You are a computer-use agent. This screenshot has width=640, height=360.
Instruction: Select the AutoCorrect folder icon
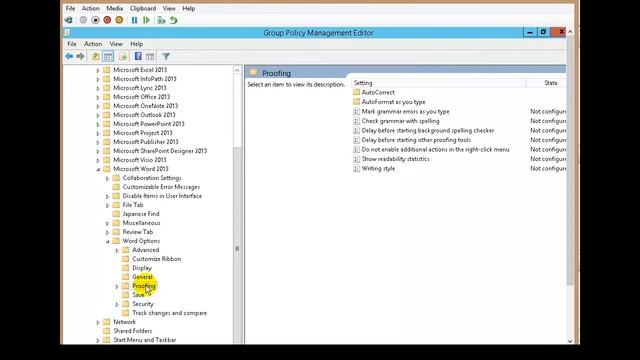356,92
